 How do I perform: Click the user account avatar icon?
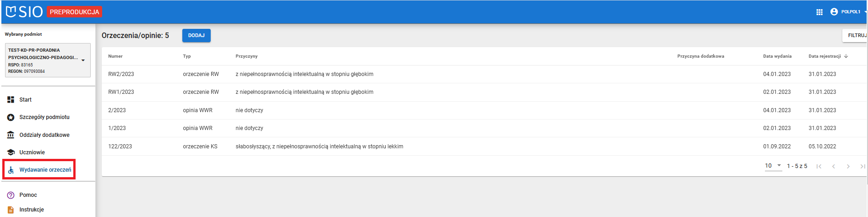coord(834,12)
